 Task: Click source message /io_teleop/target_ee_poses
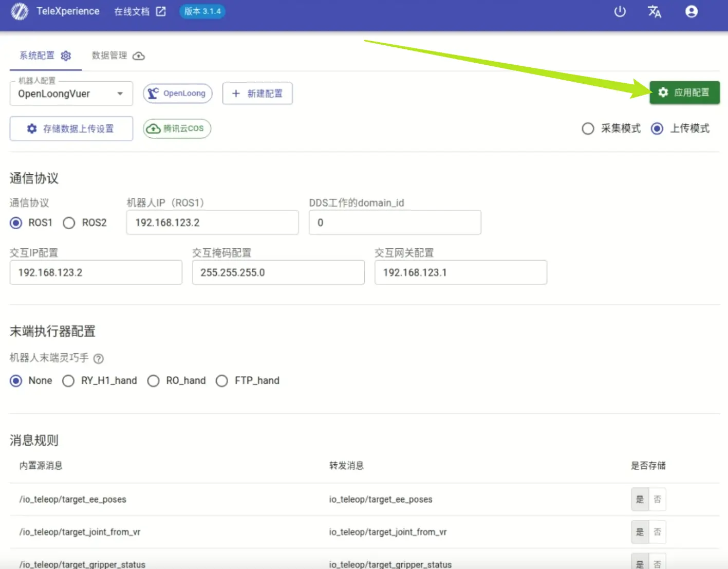(x=72, y=499)
